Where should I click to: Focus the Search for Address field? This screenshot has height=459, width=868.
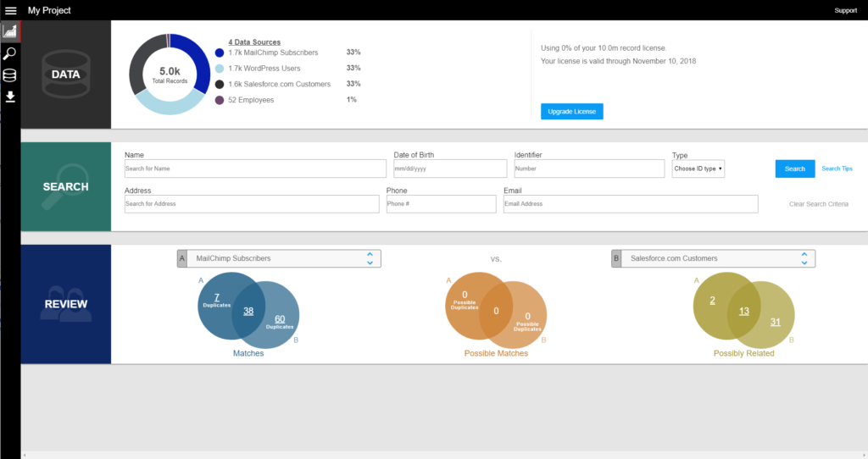[252, 204]
